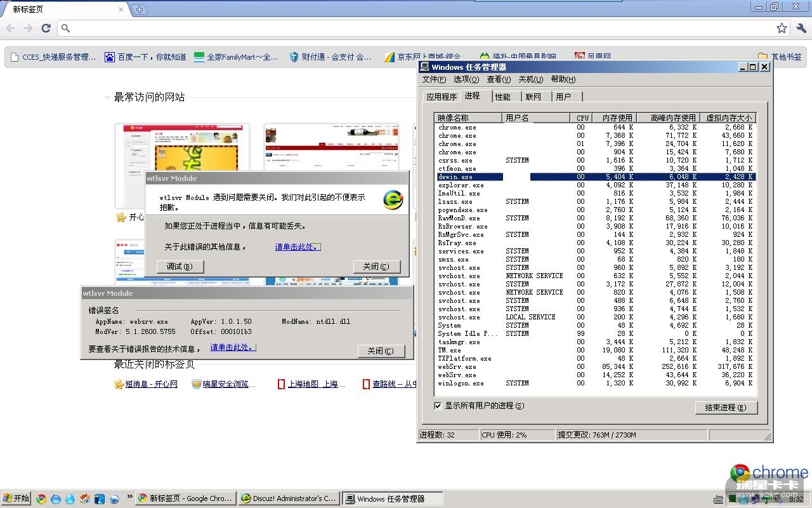Open the 全家FamilyMart bookmark
Screen dimensions: 812x508
click(236, 57)
